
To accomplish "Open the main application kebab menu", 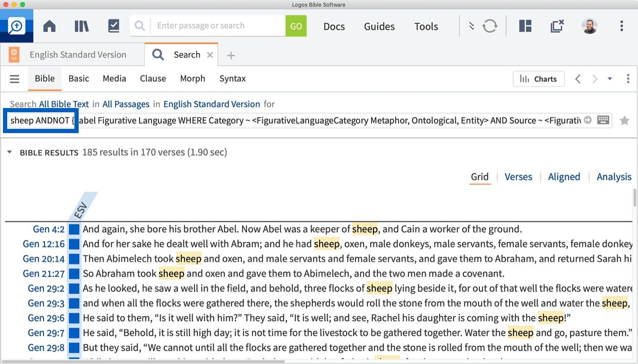I will pyautogui.click(x=621, y=26).
